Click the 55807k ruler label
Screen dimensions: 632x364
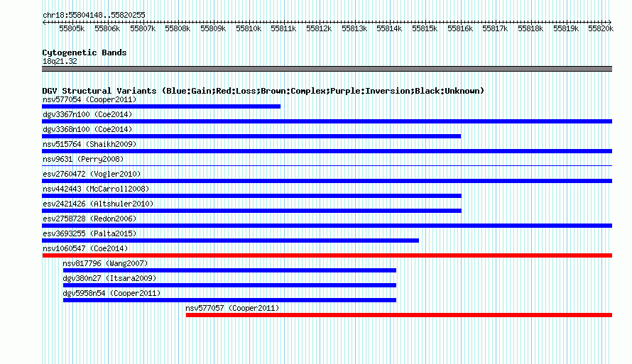click(x=143, y=28)
